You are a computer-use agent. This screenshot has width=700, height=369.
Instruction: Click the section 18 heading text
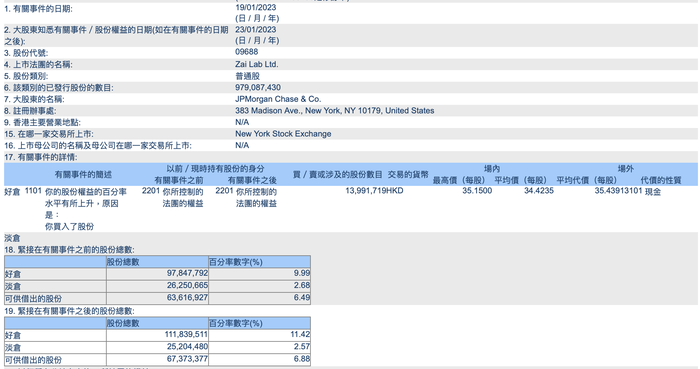[x=69, y=250]
